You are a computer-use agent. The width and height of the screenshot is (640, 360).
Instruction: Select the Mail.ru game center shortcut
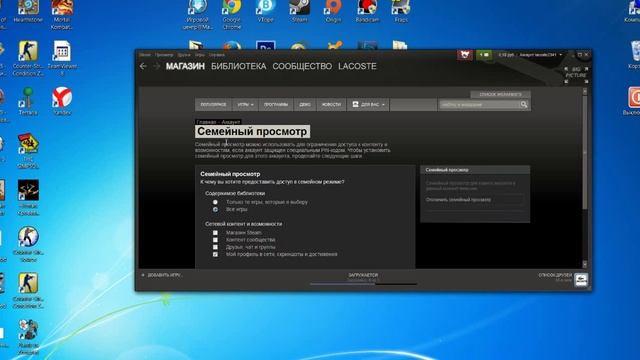pyautogui.click(x=198, y=15)
